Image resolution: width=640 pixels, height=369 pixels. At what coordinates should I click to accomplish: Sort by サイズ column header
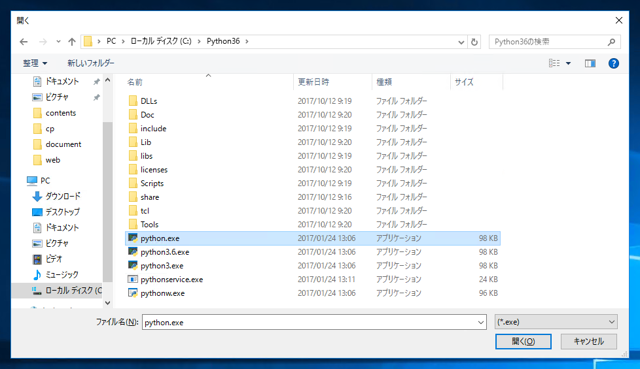(464, 82)
